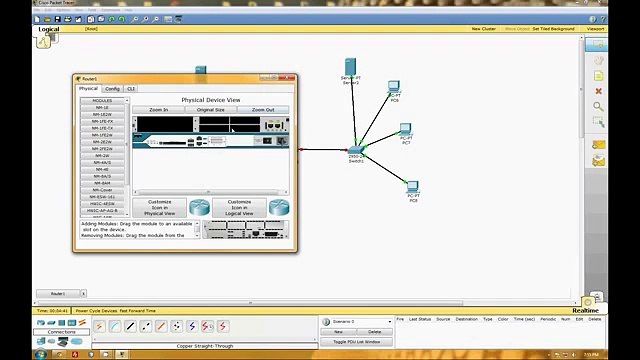The height and width of the screenshot is (360, 640).
Task: Choose the Phone cable connection
Action: coord(177,326)
